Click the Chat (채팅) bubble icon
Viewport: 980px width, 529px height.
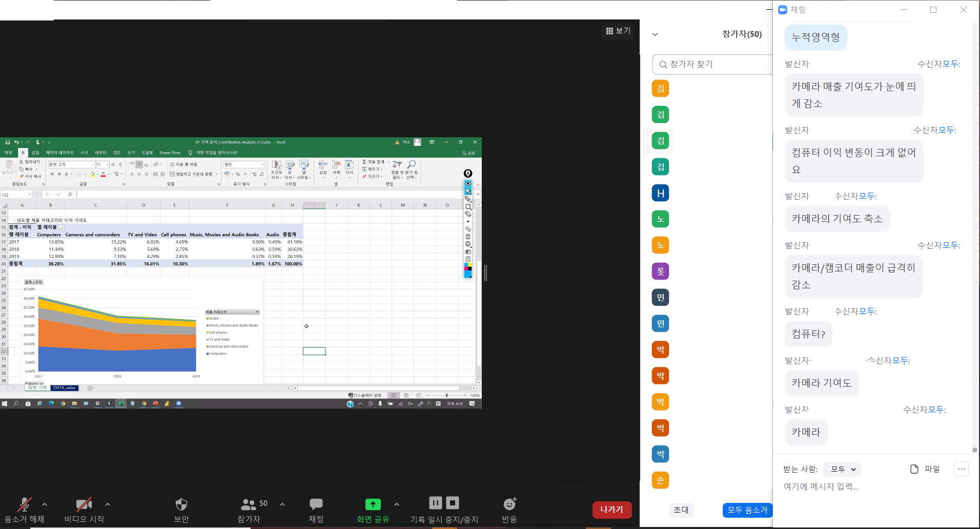(x=316, y=504)
